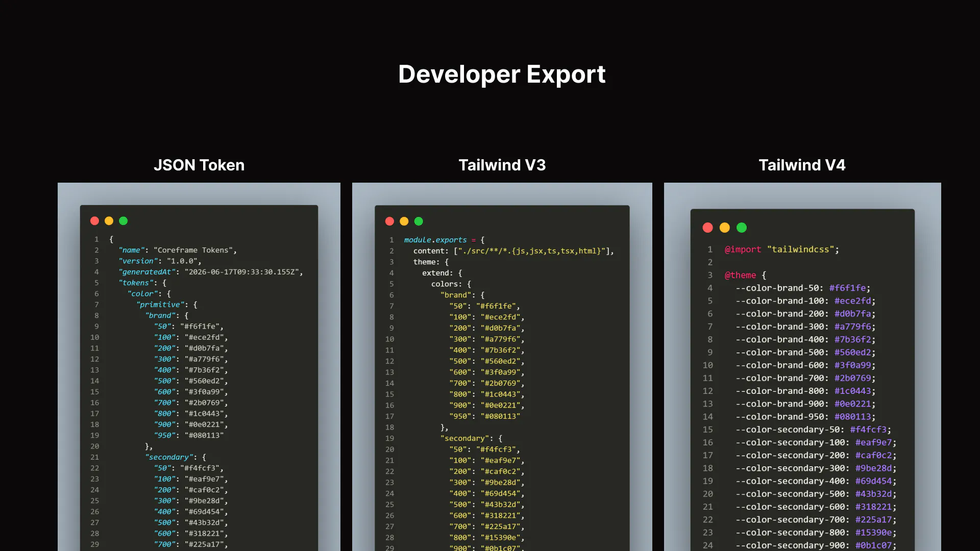The width and height of the screenshot is (980, 551).
Task: Click the italic "secondary": { line in JSON Token
Action: point(176,457)
